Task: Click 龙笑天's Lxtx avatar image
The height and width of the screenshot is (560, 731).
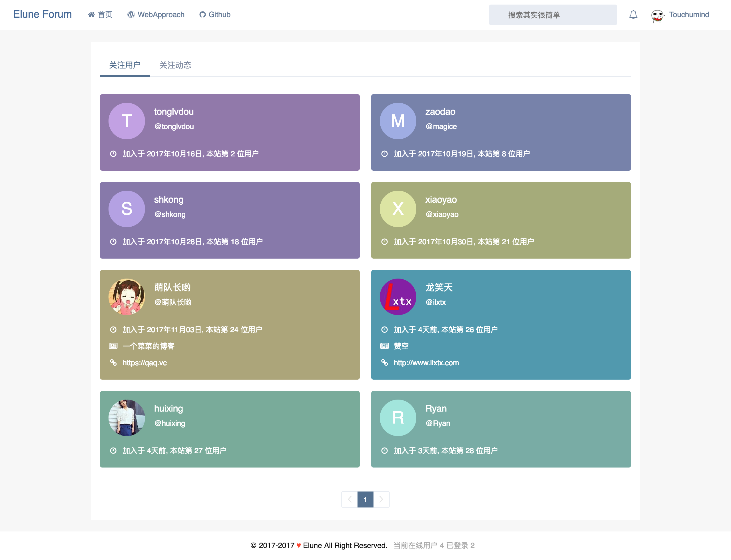Action: tap(398, 297)
